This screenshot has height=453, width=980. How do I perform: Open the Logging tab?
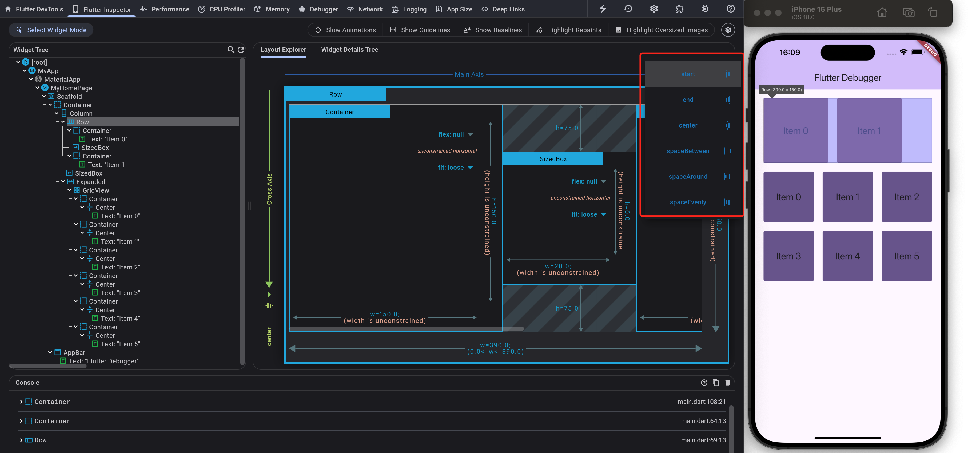tap(409, 9)
